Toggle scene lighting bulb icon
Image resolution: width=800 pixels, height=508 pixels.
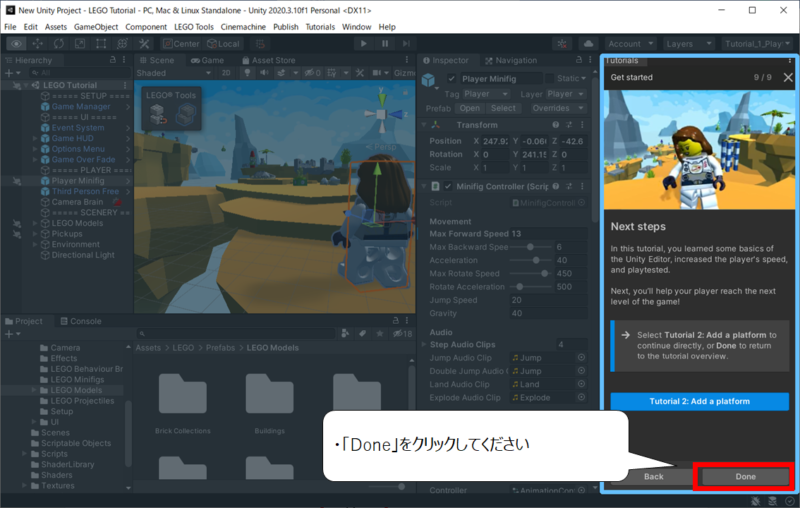[x=247, y=73]
